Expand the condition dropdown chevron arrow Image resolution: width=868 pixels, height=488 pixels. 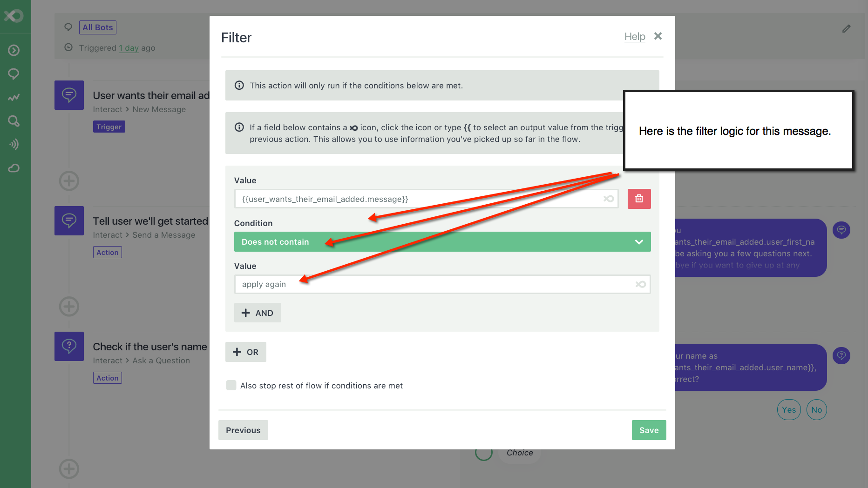pos(639,242)
